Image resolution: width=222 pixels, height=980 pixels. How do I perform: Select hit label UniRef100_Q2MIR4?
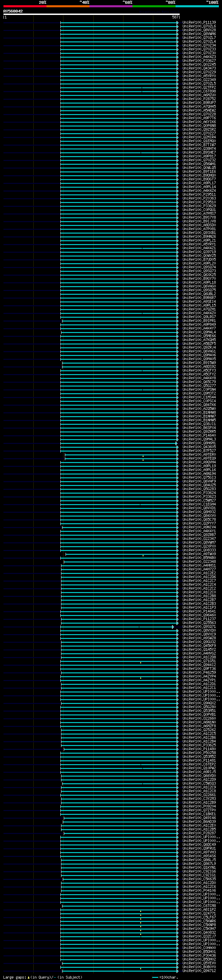tap(199, 137)
